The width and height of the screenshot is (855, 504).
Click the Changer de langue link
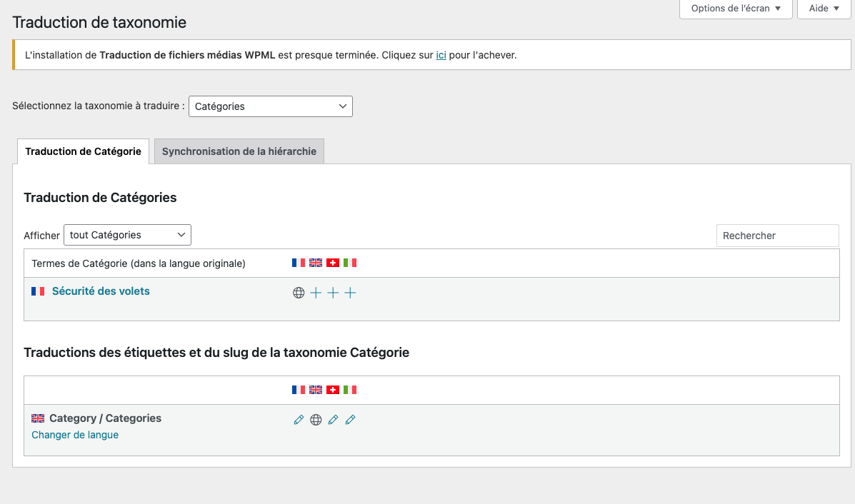point(75,435)
